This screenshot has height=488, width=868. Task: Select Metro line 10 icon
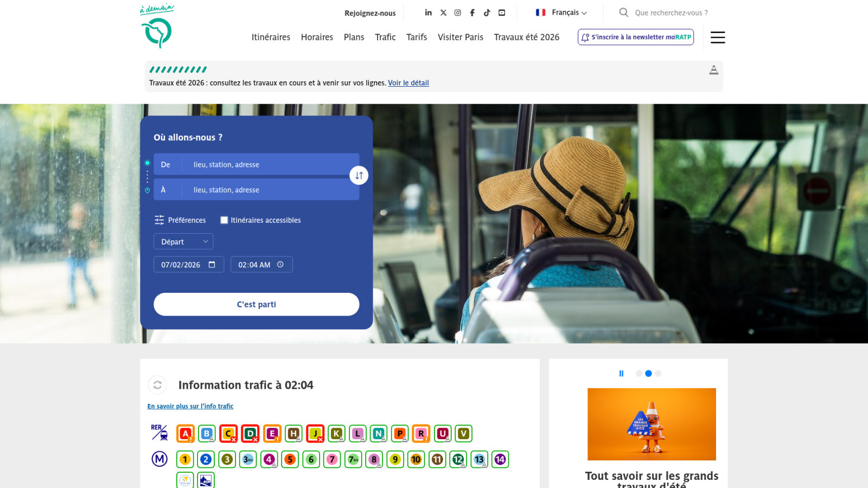point(416,459)
